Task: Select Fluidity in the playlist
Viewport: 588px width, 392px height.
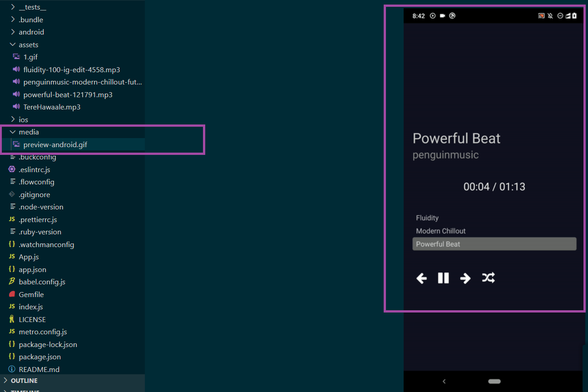Action: pos(427,218)
